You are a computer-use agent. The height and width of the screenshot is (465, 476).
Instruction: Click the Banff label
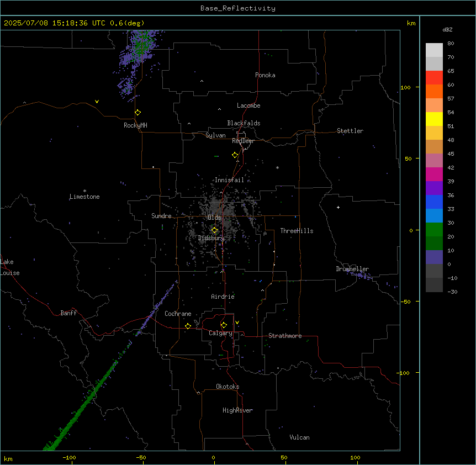[x=68, y=313]
